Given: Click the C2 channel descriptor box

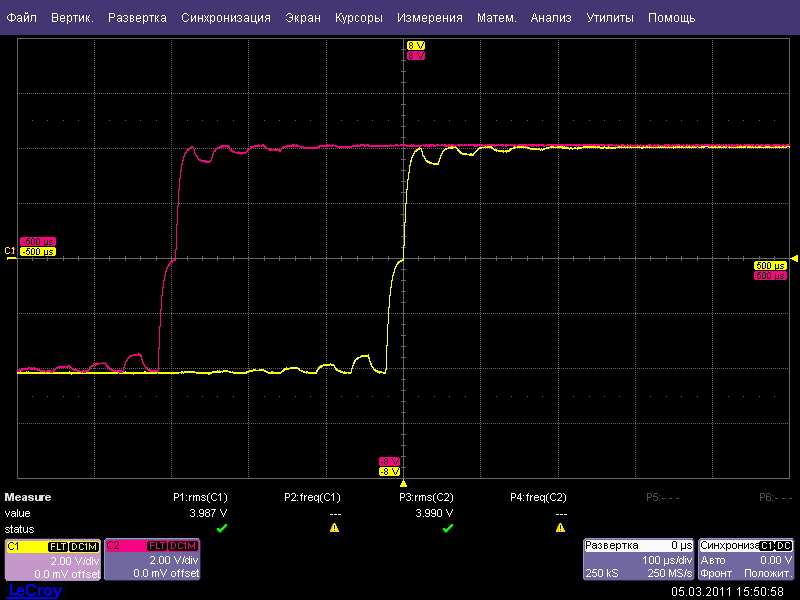Looking at the screenshot, I should (x=150, y=560).
